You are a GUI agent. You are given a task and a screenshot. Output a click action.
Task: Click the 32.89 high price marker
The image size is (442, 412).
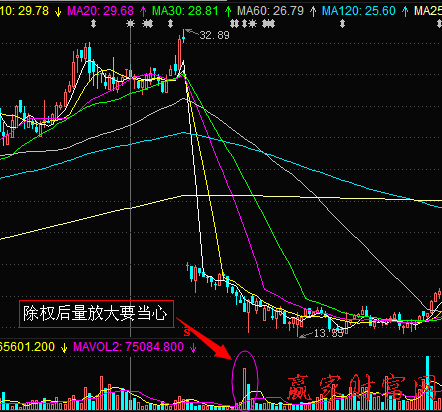pos(214,35)
